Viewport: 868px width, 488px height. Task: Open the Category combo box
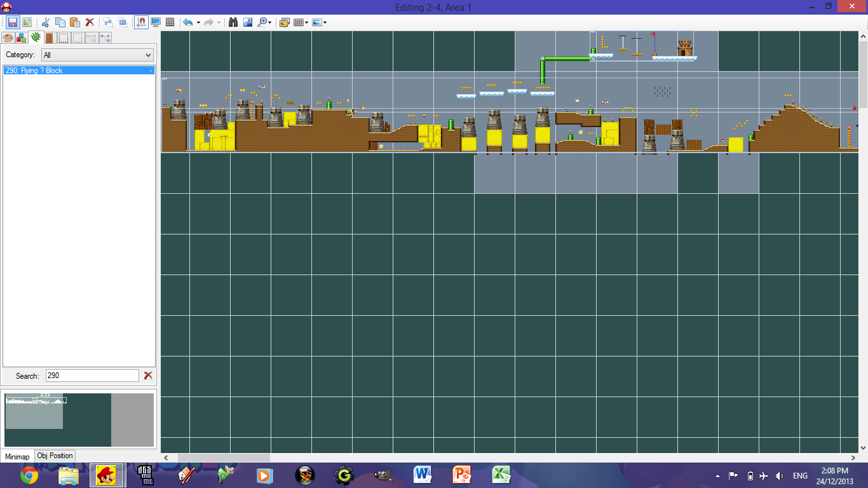(97, 55)
